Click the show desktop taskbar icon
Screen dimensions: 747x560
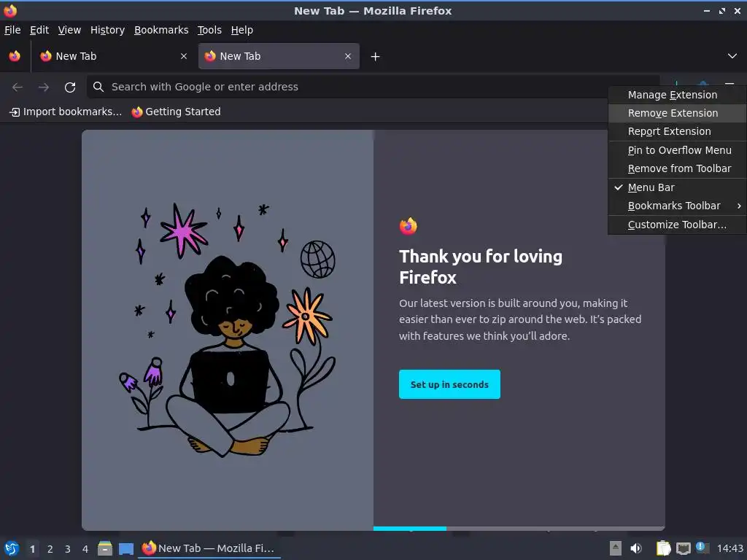126,549
